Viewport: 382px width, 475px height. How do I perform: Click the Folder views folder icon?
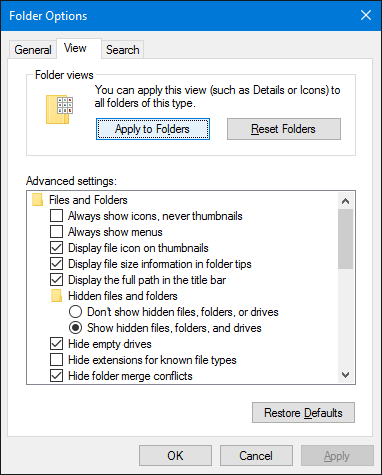59,109
